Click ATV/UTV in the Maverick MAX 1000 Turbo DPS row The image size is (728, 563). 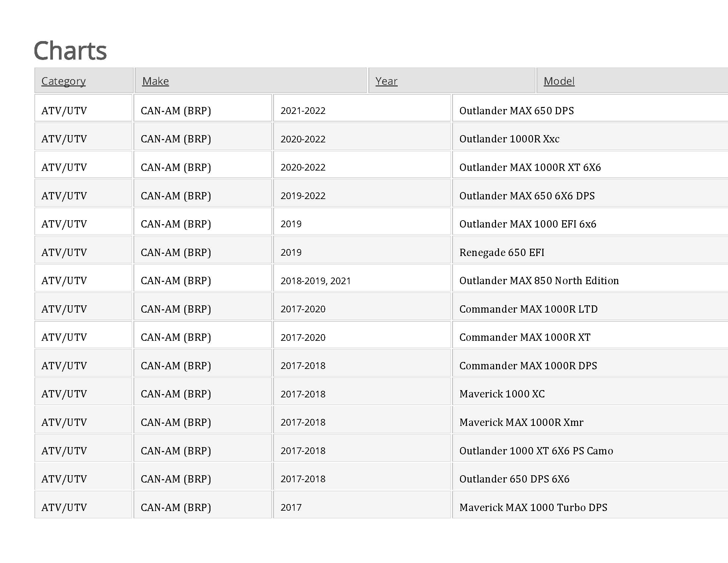pyautogui.click(x=83, y=505)
